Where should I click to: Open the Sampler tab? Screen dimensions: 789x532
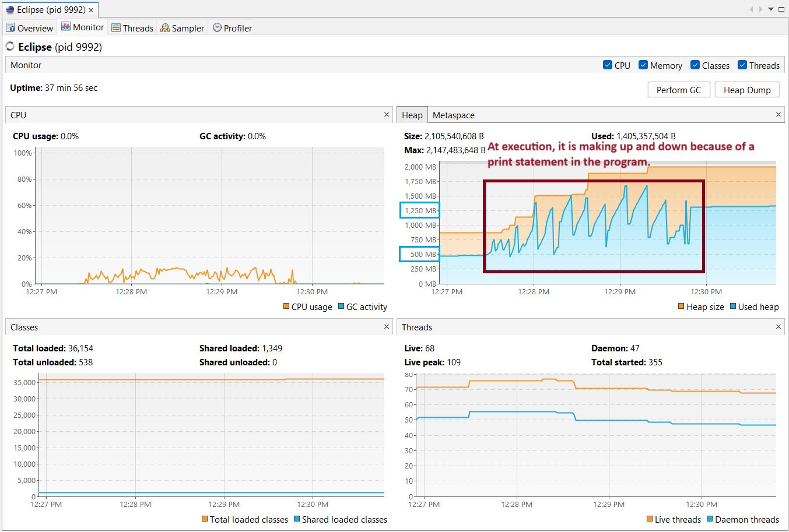click(x=182, y=28)
